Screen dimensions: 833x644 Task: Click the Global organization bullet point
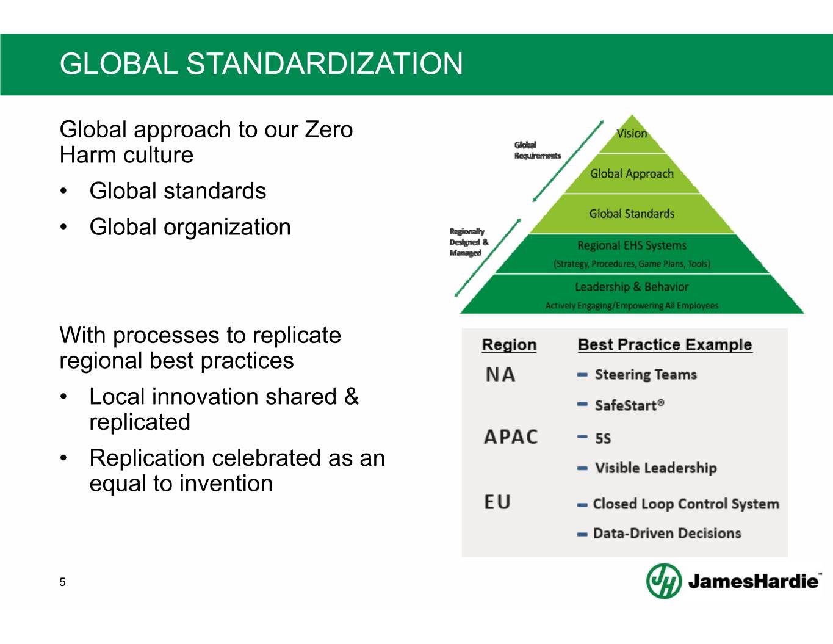[x=190, y=227]
